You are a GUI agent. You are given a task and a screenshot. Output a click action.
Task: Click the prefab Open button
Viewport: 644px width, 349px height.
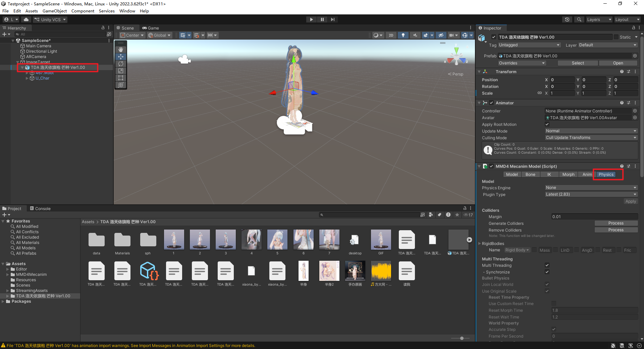pos(618,63)
